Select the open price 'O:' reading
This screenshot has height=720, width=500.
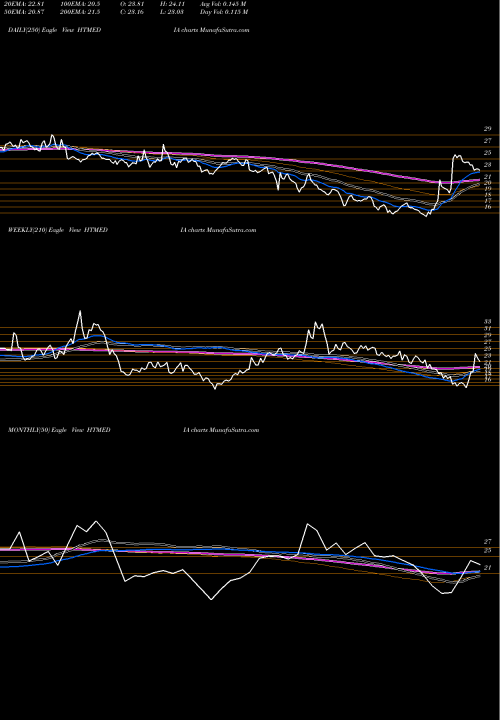click(x=132, y=4)
